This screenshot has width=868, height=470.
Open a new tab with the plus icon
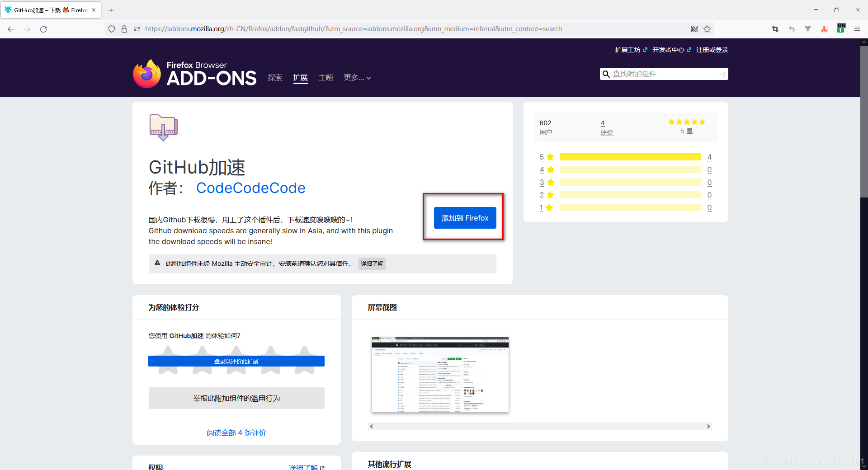click(111, 10)
